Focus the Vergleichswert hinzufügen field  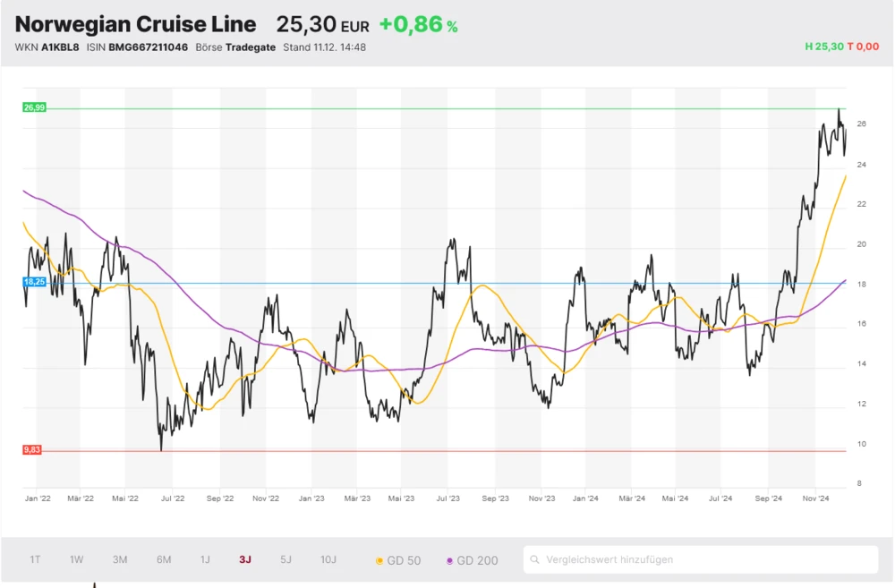point(707,559)
